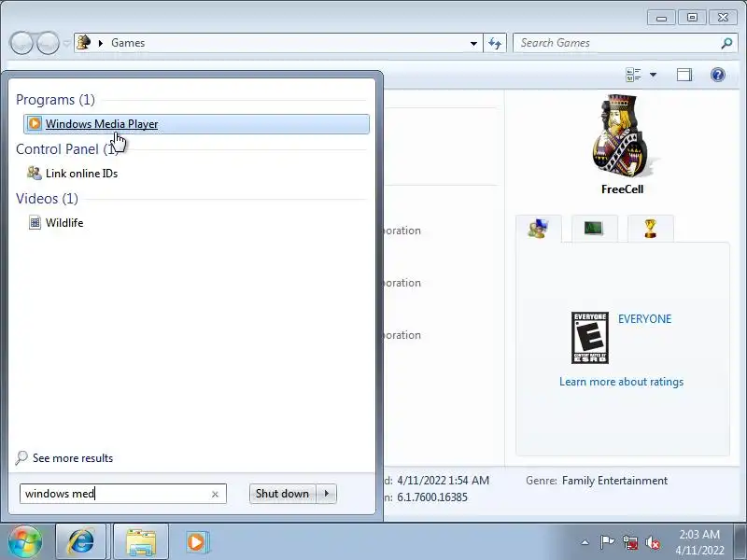Switch to the statistics trophy tab
This screenshot has width=747, height=560.
pyautogui.click(x=650, y=229)
